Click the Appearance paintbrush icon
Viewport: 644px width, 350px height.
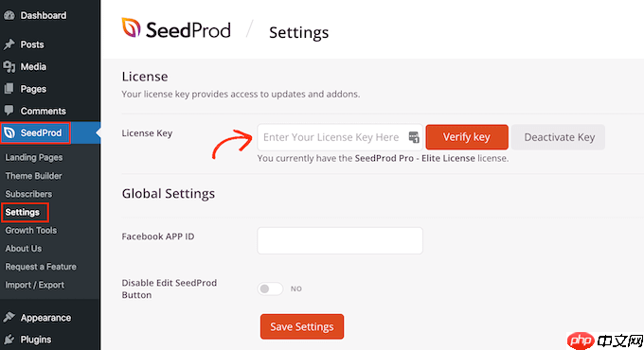pos(9,317)
